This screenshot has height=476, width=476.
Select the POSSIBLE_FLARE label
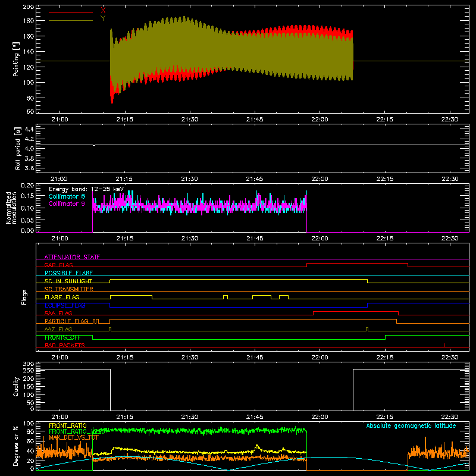(68, 273)
